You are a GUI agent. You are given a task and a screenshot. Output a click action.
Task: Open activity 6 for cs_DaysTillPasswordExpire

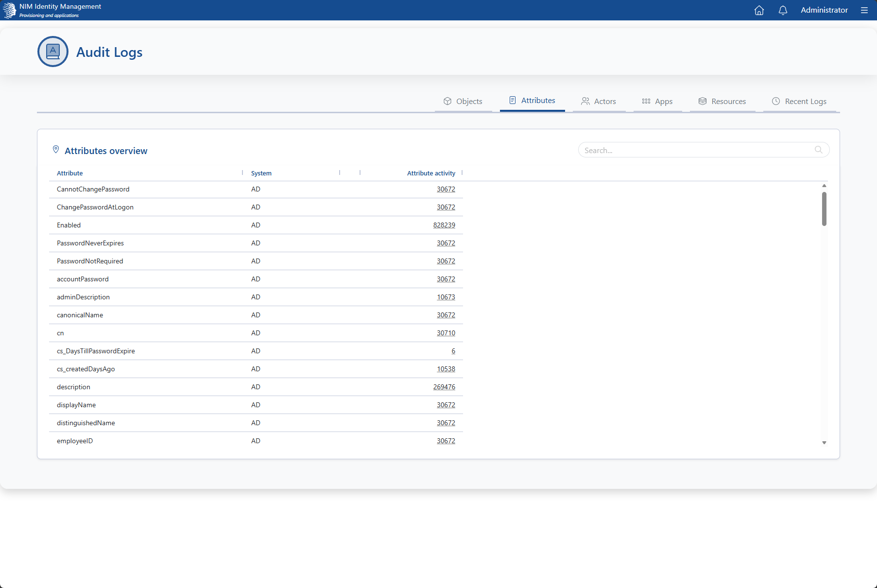(453, 351)
